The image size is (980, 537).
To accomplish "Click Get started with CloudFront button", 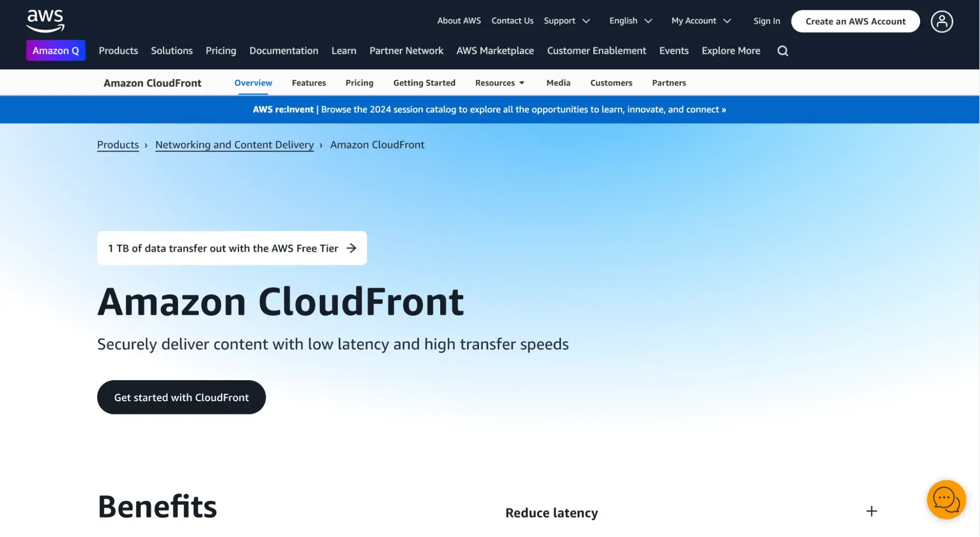I will pos(181,397).
